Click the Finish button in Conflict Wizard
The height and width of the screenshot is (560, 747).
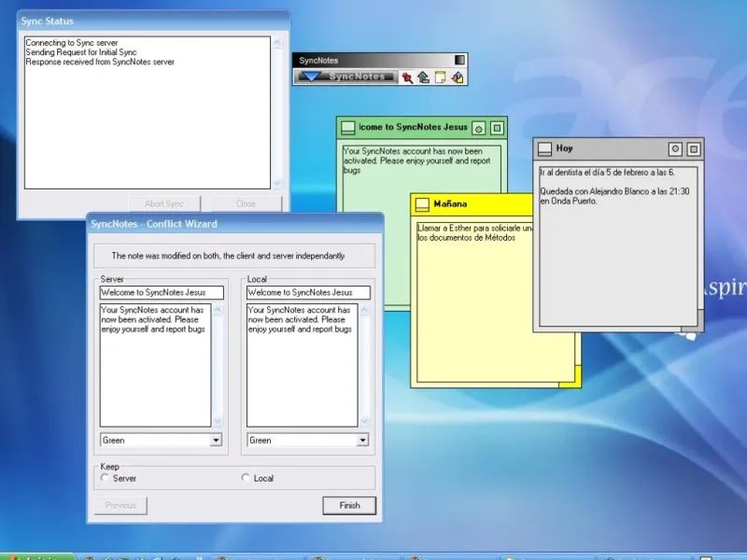(x=349, y=505)
